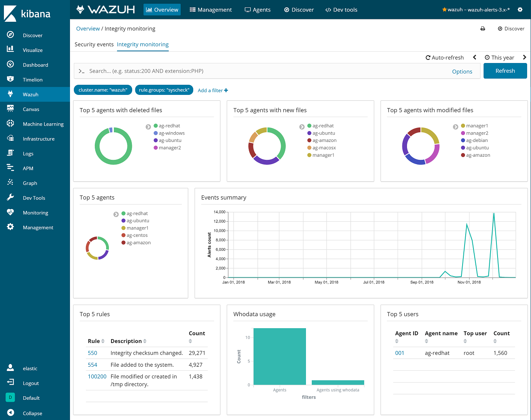The image size is (531, 420).
Task: Click ag-windows legend color in deleted files
Action: click(155, 133)
